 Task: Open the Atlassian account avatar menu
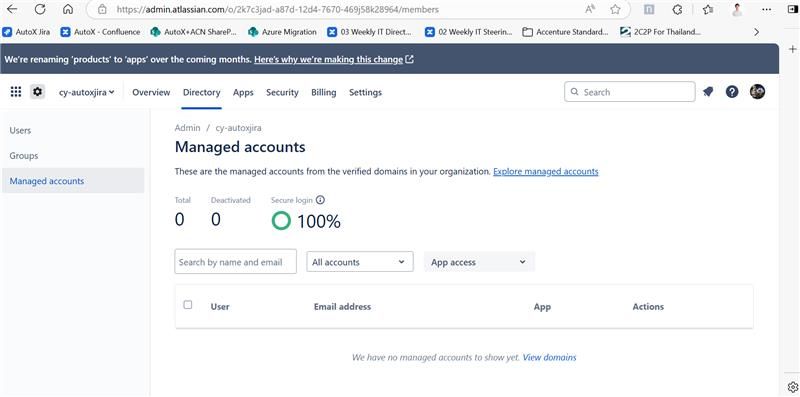(757, 92)
